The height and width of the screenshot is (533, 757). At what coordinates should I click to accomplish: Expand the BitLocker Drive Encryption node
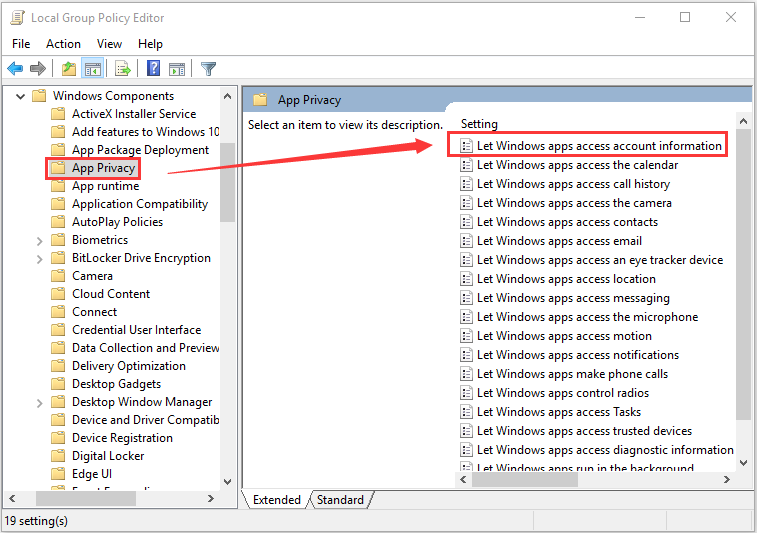40,259
